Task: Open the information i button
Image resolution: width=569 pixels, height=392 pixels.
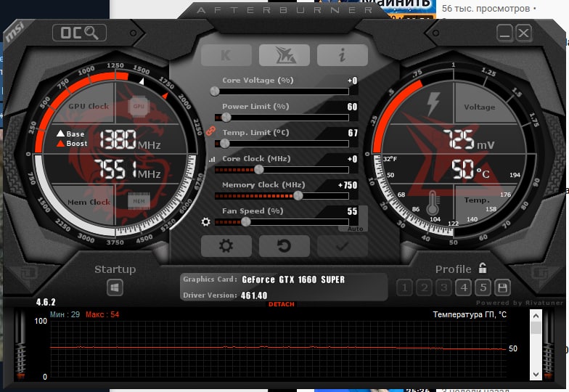Action: point(343,55)
